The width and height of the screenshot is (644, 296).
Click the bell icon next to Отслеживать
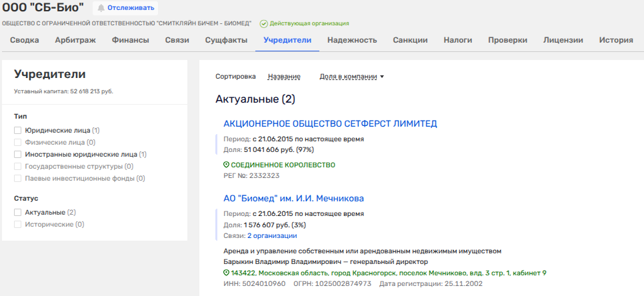pyautogui.click(x=101, y=8)
